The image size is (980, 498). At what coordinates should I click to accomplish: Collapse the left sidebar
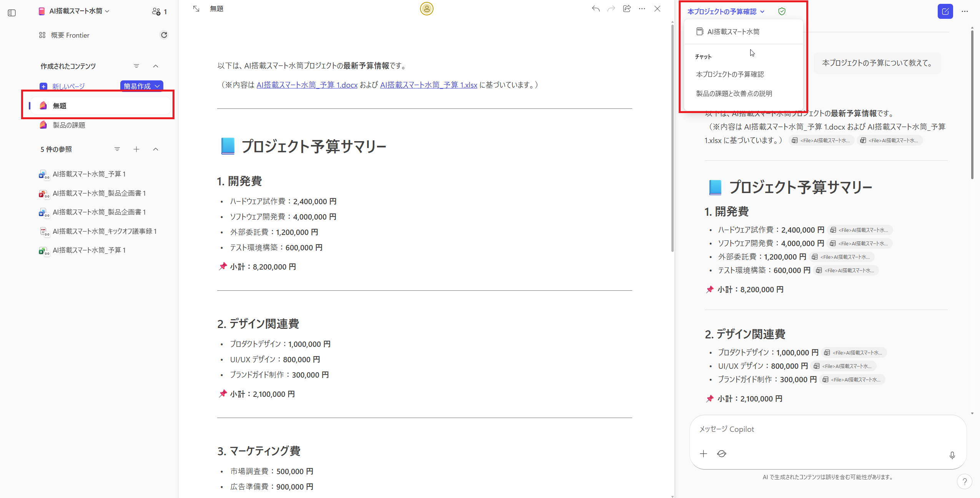pyautogui.click(x=12, y=13)
